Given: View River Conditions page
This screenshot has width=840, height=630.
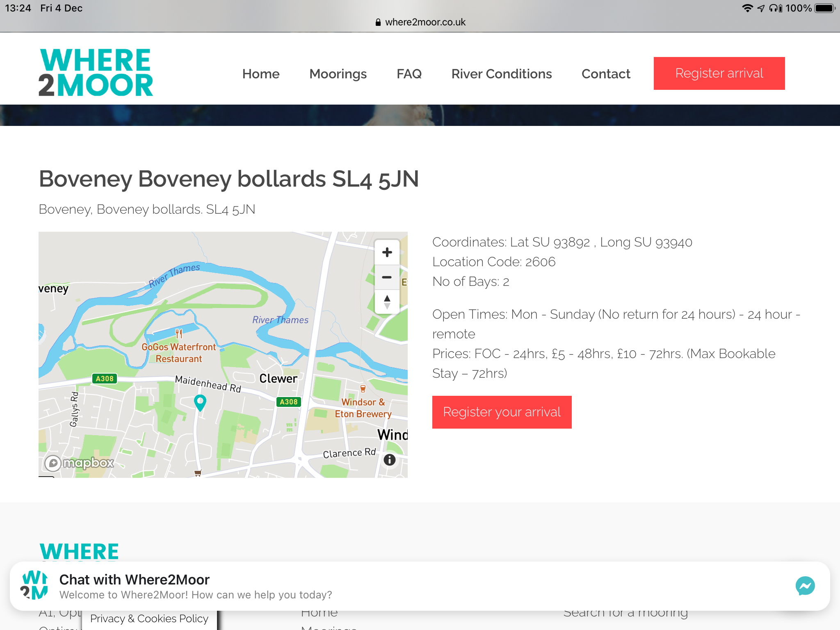Looking at the screenshot, I should (501, 74).
